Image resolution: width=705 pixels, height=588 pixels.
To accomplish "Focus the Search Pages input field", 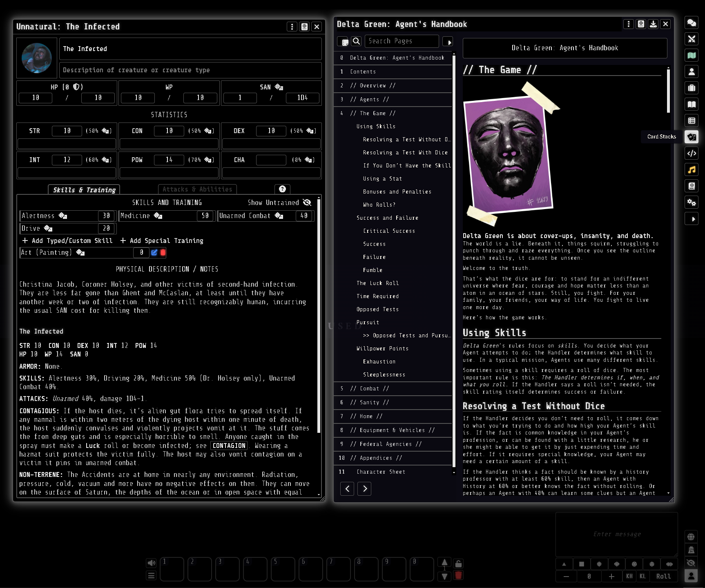I will click(402, 41).
